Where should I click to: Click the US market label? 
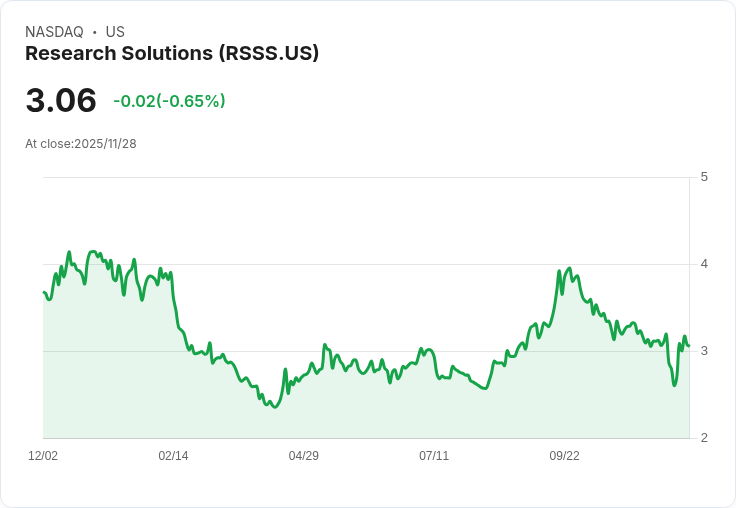coord(115,32)
